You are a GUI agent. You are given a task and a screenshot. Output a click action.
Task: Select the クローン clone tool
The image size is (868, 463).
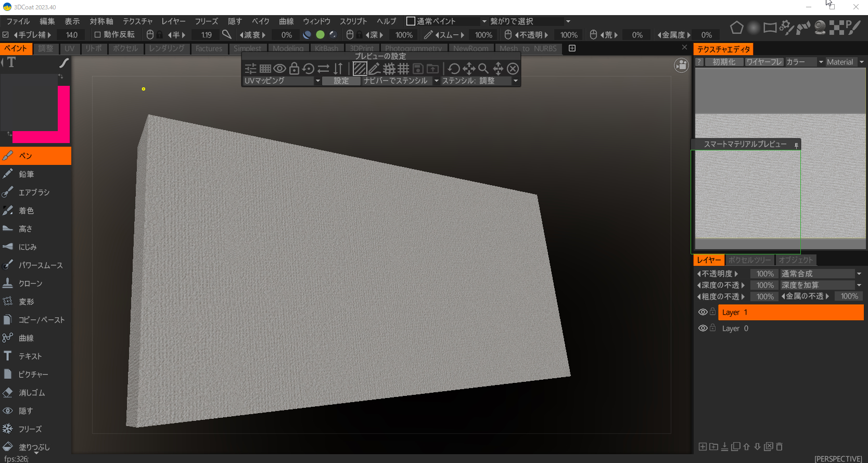pyautogui.click(x=30, y=284)
